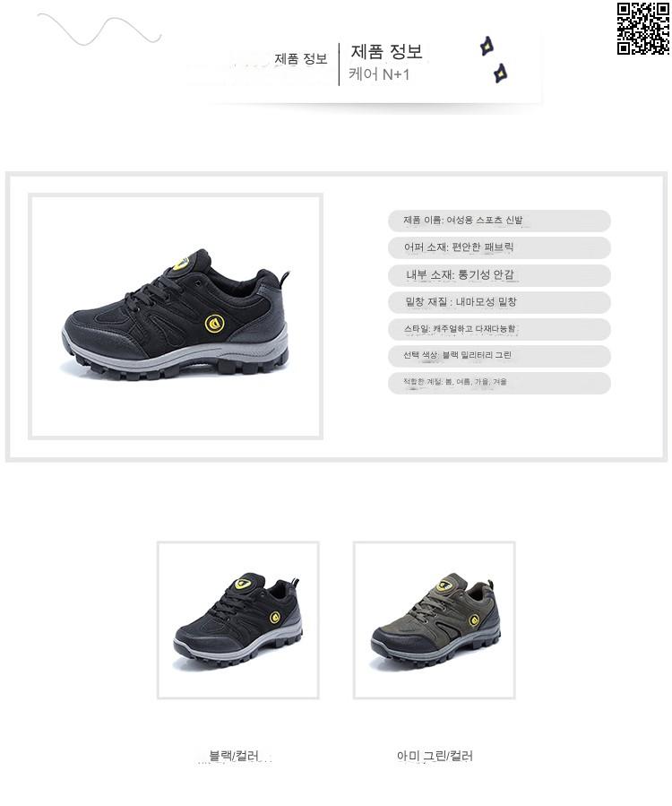Select the army green shoe thumbnail

pos(435,620)
